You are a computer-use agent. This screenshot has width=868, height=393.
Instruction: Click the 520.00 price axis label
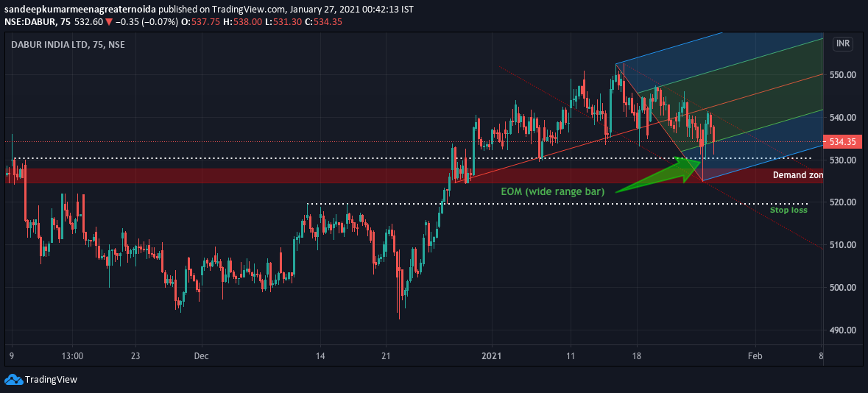click(842, 202)
